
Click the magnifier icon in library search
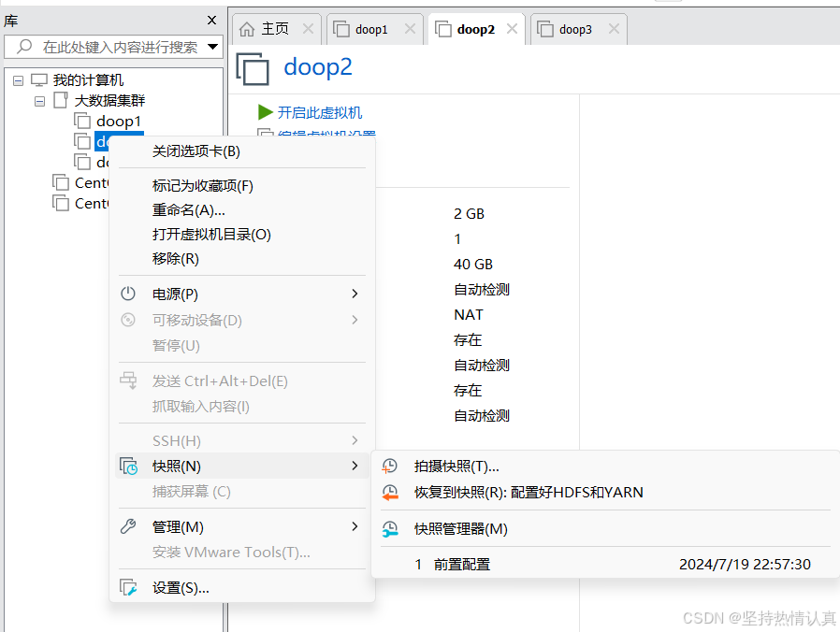pyautogui.click(x=24, y=47)
